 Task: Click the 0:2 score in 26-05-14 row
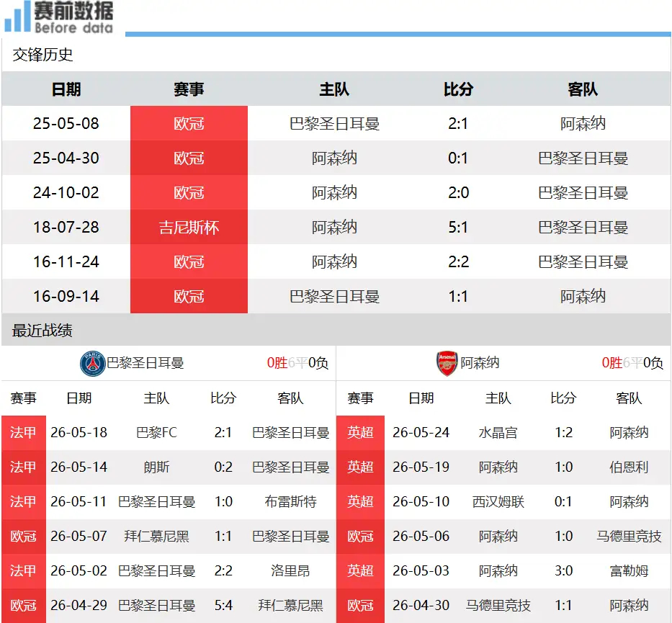[223, 467]
